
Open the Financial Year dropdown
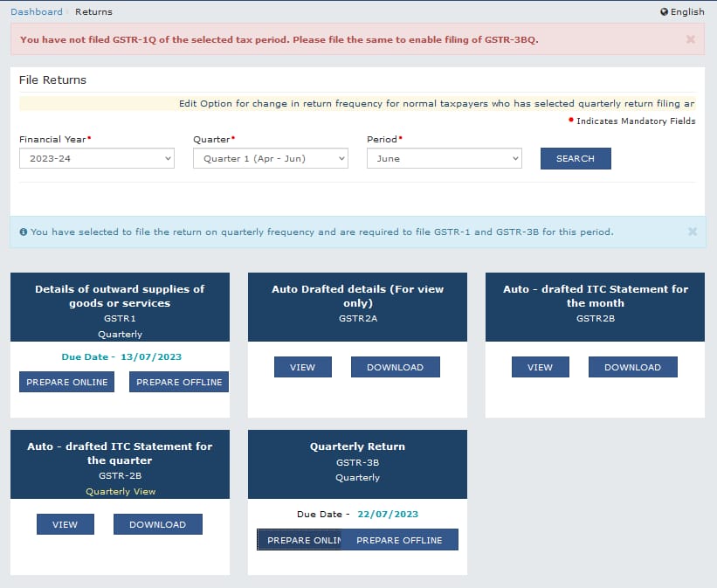point(96,158)
